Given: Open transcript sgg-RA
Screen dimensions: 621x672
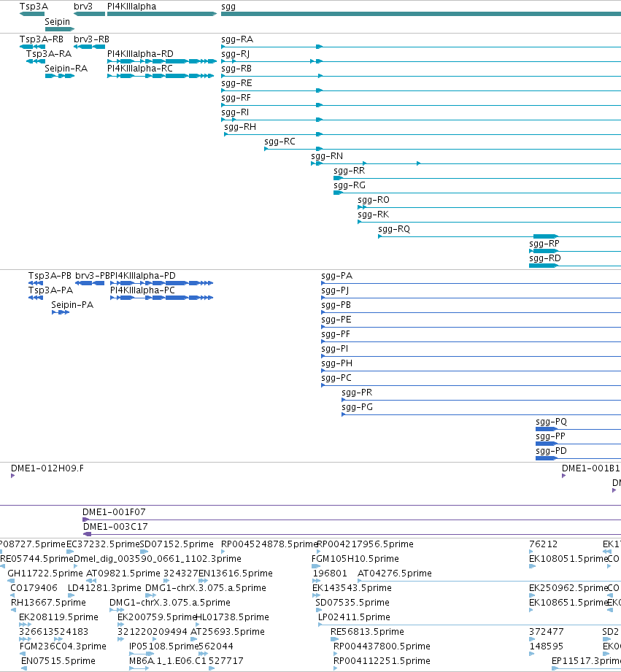Looking at the screenshot, I should click(x=237, y=39).
